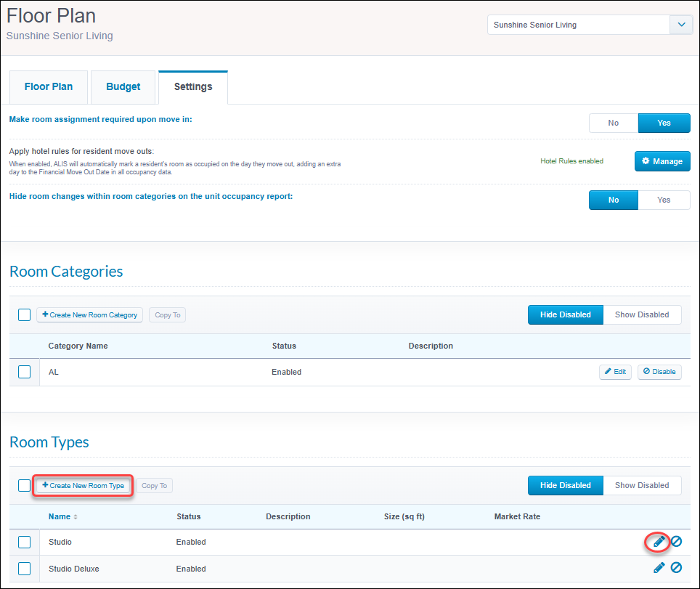Choose Hide Disabled in Room Types
Screen dimensions: 700x589
click(x=565, y=485)
